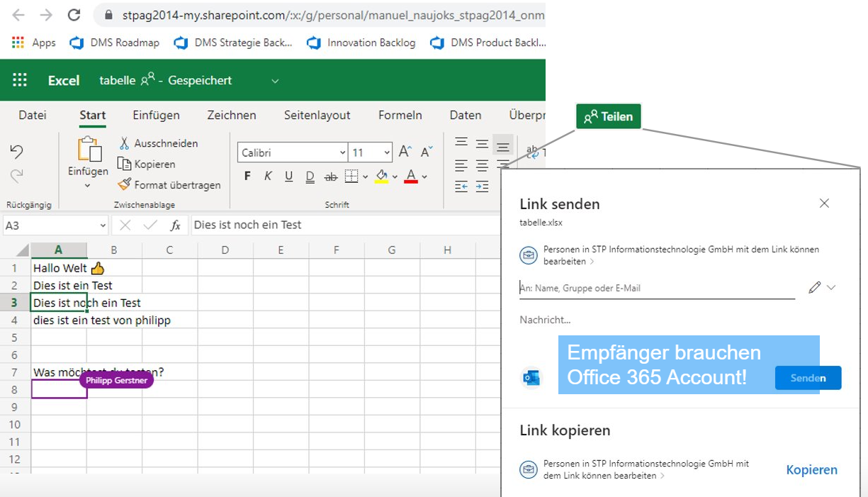The width and height of the screenshot is (868, 497).
Task: Apply yellow fill color bucket
Action: [381, 176]
